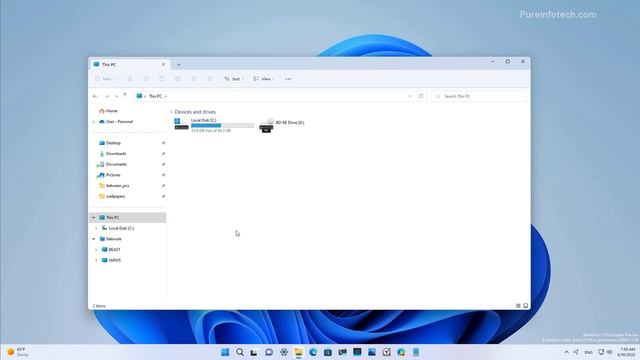This screenshot has width=640, height=360.
Task: Add a new File Explorer tab
Action: (178, 64)
